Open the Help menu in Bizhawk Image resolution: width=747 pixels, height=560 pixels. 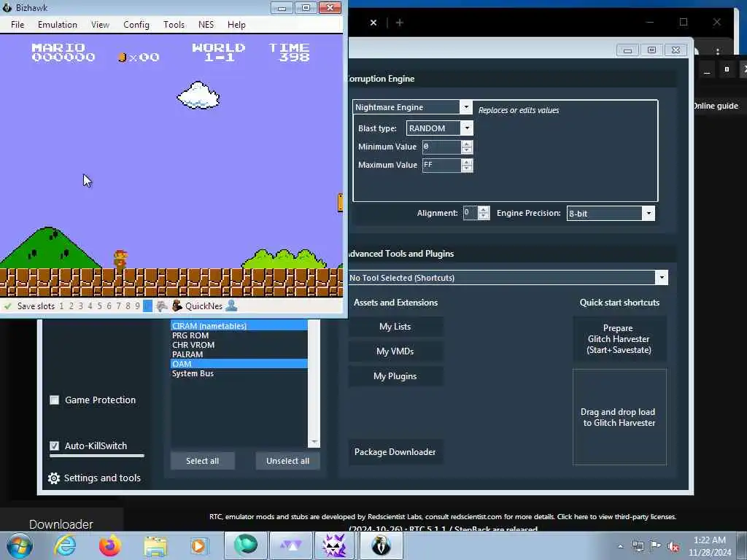tap(236, 25)
